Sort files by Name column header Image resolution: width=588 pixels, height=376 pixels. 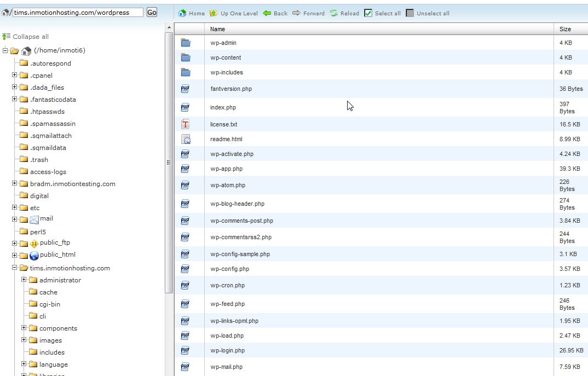point(218,29)
